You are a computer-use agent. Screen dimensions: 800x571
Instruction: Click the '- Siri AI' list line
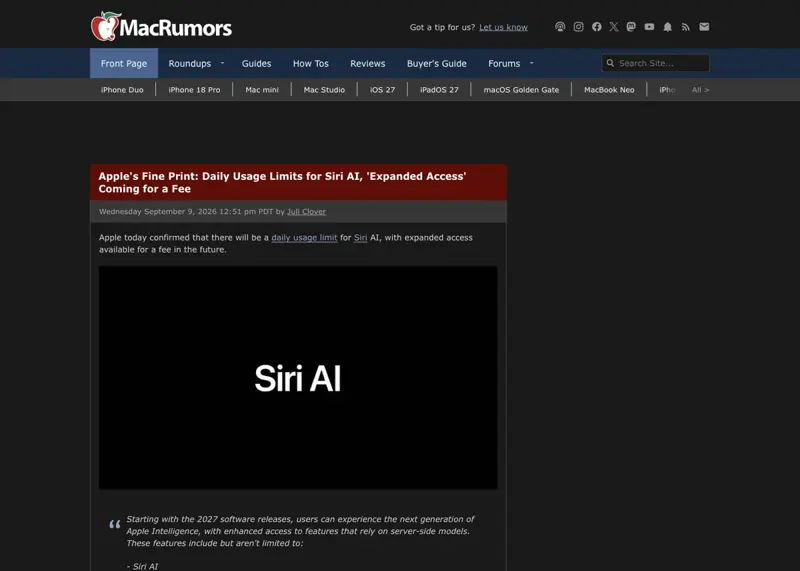pyautogui.click(x=142, y=566)
